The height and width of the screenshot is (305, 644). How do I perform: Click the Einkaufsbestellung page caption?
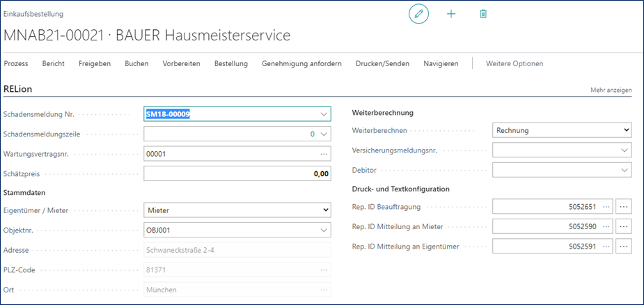pos(33,15)
